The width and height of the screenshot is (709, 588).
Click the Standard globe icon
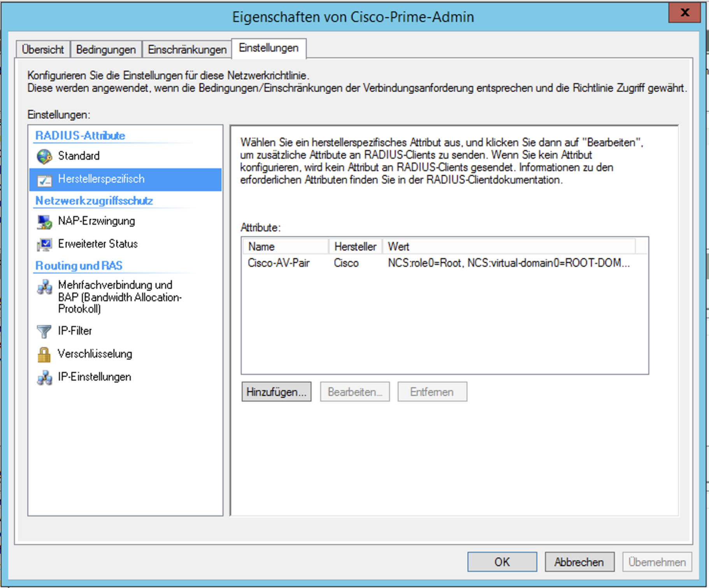click(44, 156)
